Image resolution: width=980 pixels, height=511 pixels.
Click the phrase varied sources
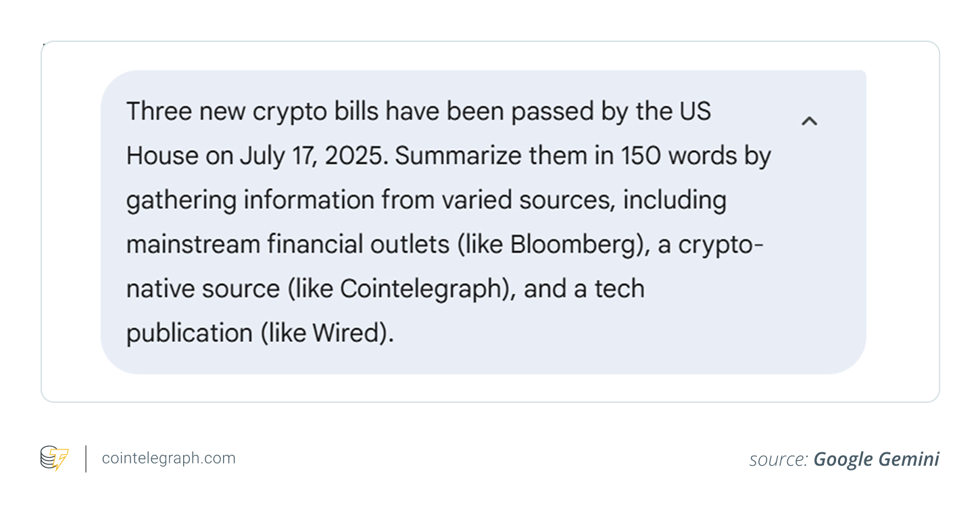[530, 200]
